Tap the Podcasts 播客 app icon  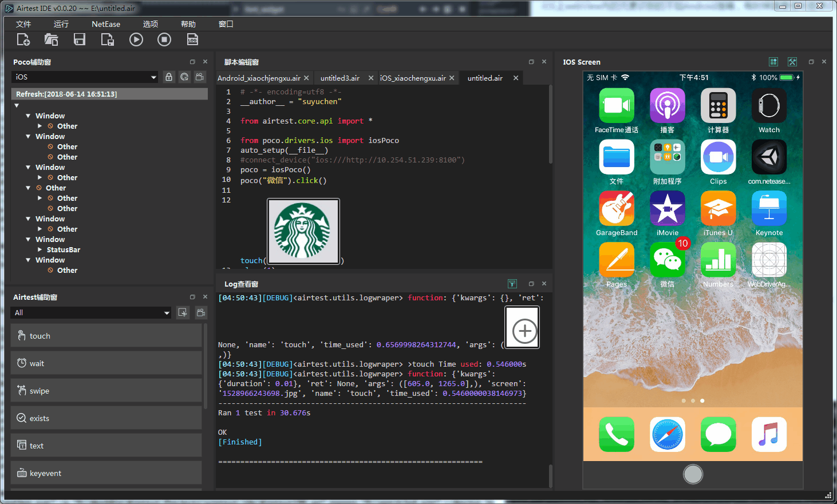668,106
